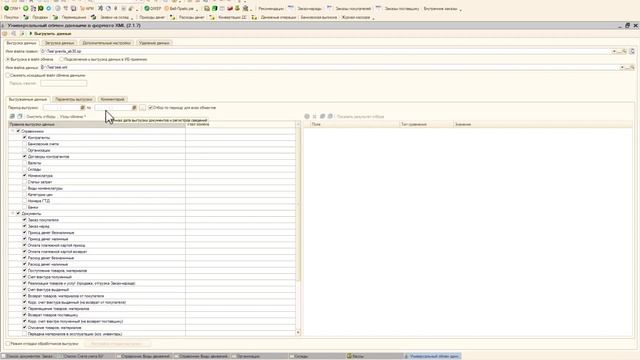
Task: Click the data file name input field
Action: (329, 67)
